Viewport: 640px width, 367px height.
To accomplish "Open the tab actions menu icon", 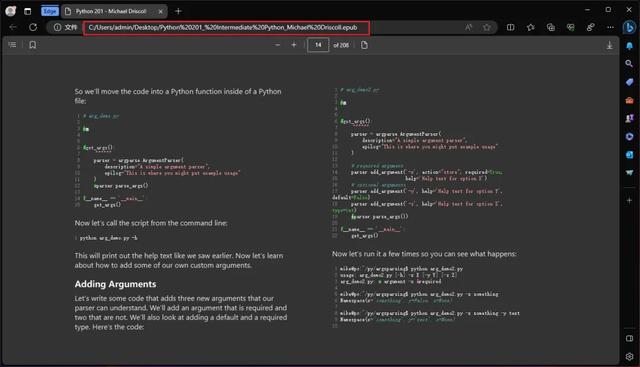I will (x=27, y=11).
